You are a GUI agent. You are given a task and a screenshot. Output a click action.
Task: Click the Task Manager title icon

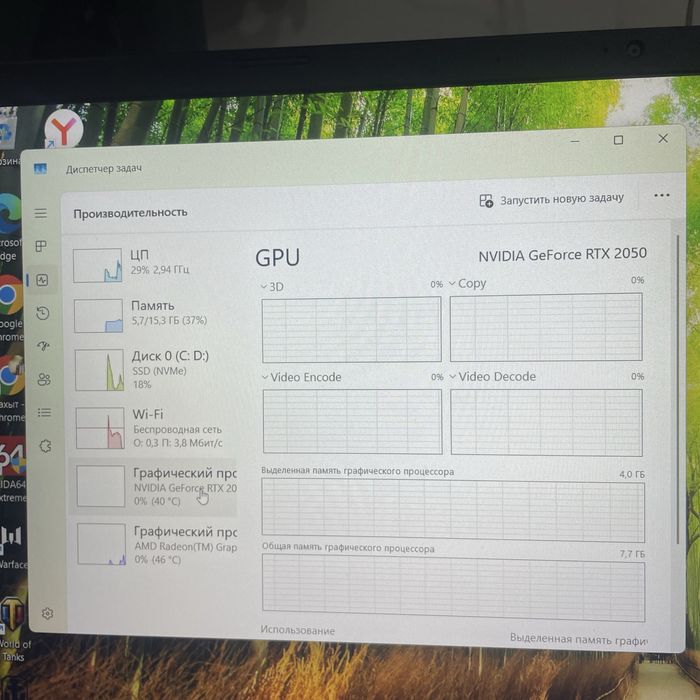pos(40,168)
